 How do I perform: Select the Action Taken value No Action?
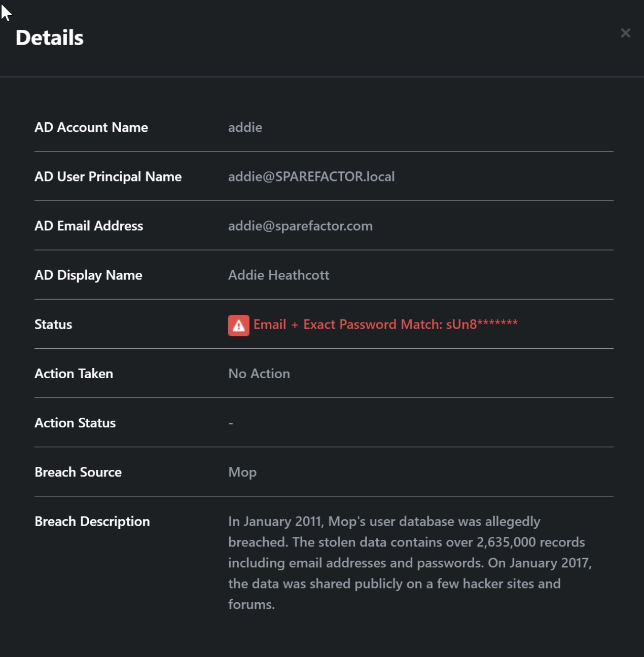tap(259, 374)
